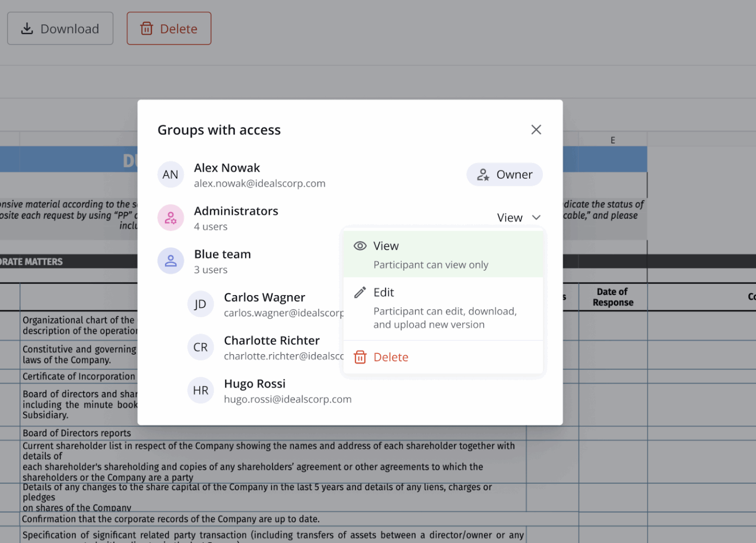Close the Groups with access dialog
Screen dimensions: 756x543
[x=536, y=129]
